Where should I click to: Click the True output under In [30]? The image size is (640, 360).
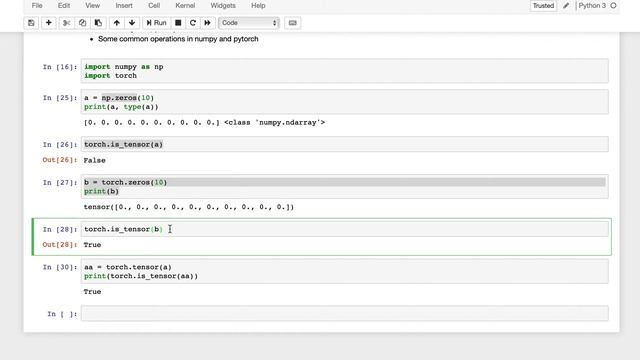click(92, 292)
